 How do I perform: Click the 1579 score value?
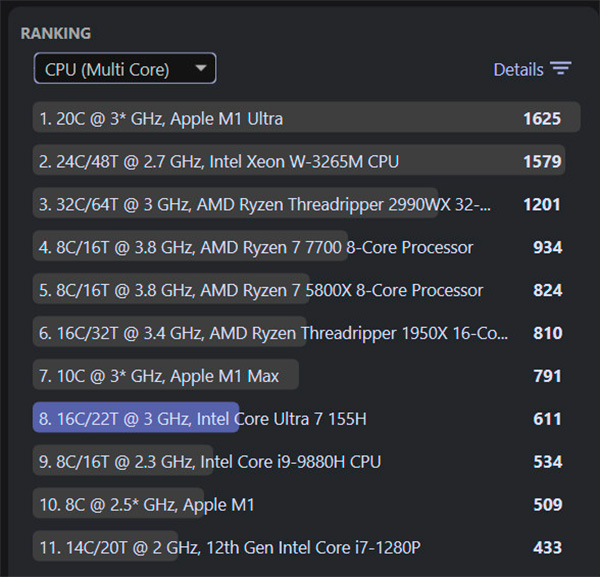pyautogui.click(x=542, y=161)
